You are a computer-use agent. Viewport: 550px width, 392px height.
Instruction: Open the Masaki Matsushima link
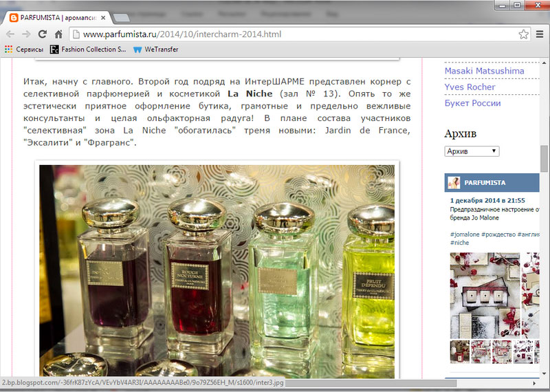coord(484,71)
